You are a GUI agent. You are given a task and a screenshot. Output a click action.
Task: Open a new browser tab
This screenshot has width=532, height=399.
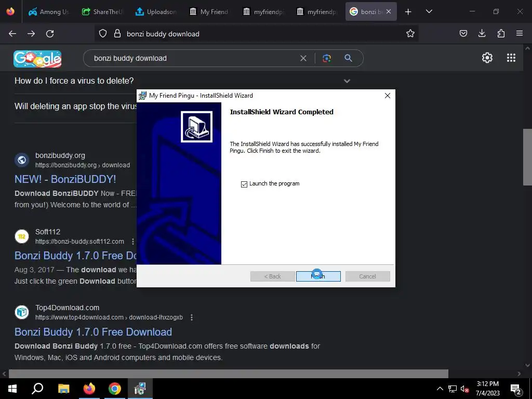point(408,12)
